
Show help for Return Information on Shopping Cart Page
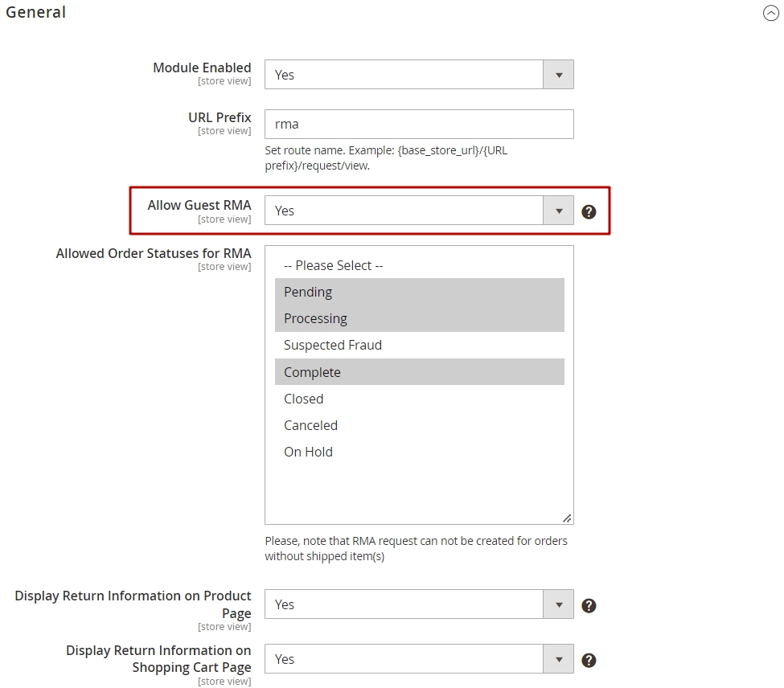pos(589,660)
